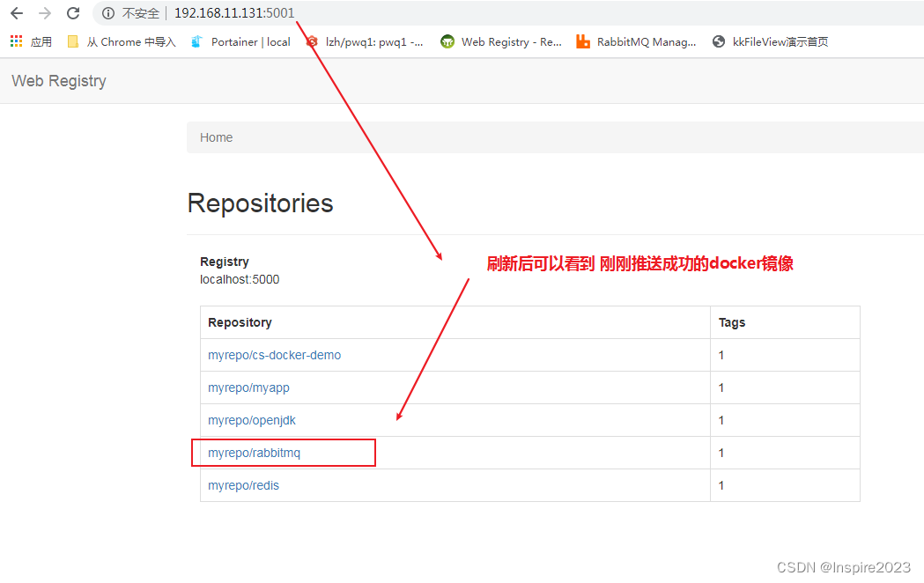Image resolution: width=924 pixels, height=583 pixels.
Task: Click the tag count for myrepo/myapp
Action: coord(721,387)
